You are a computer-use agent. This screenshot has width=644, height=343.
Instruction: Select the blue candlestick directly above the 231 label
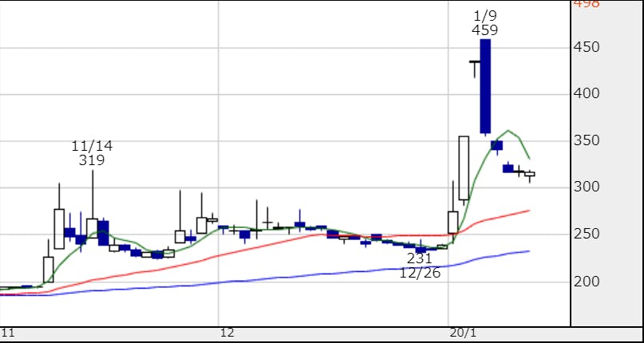[421, 250]
